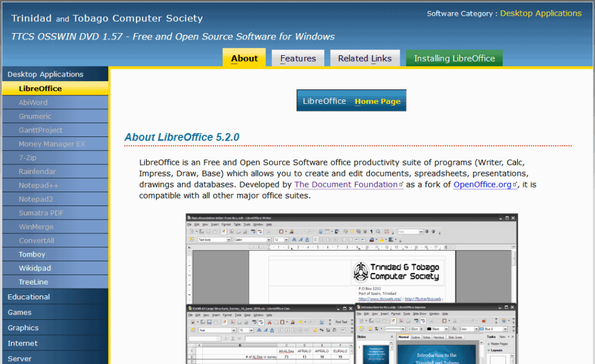This screenshot has height=364, width=595.
Task: Click the Desktop Applications category link in header
Action: pos(540,13)
